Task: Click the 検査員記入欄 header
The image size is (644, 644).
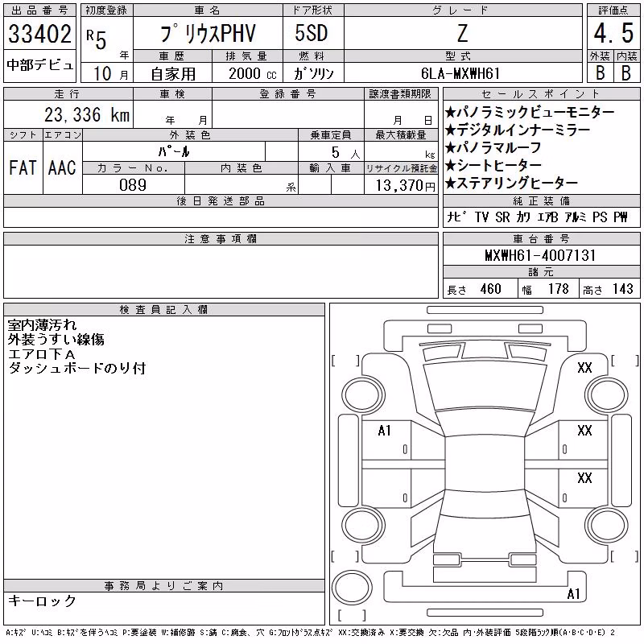Action: click(x=164, y=310)
